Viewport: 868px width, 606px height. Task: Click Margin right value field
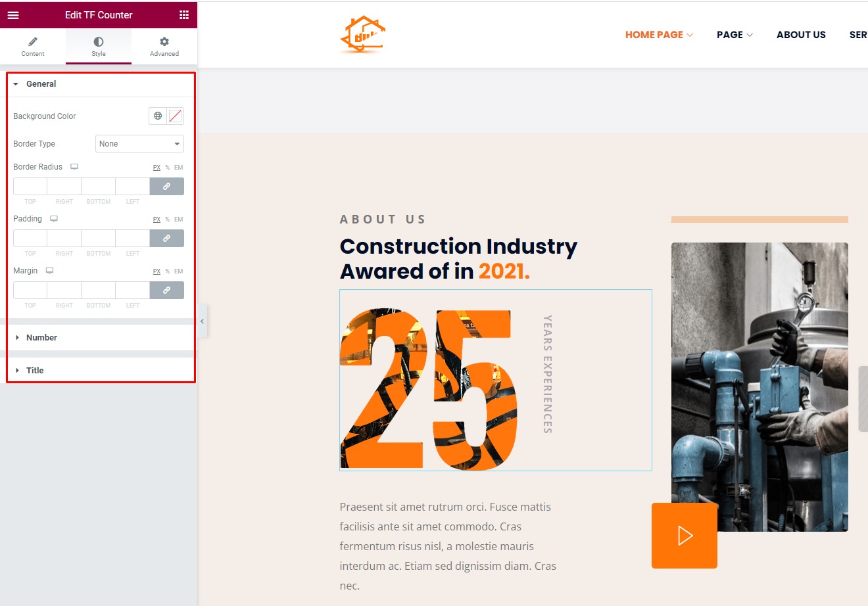click(x=64, y=291)
